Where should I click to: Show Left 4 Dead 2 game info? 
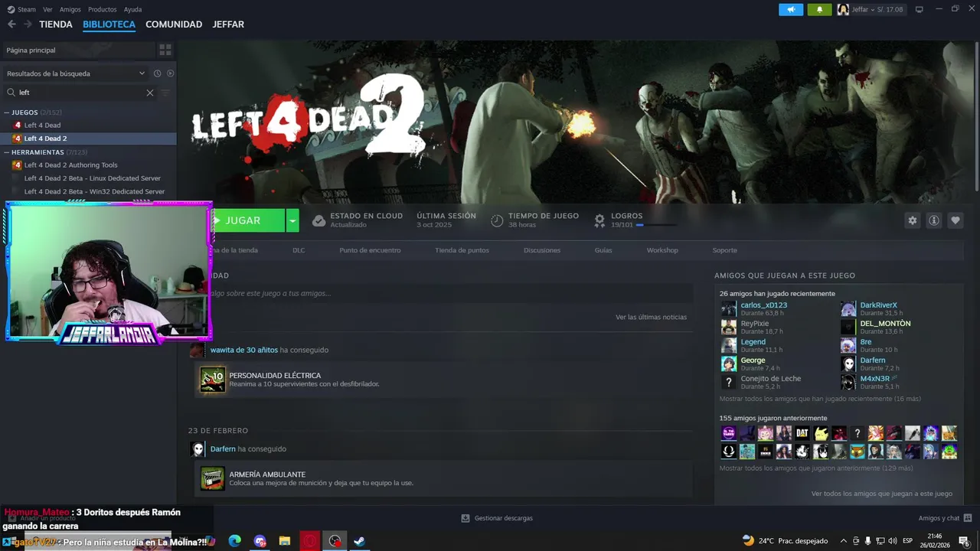point(933,220)
